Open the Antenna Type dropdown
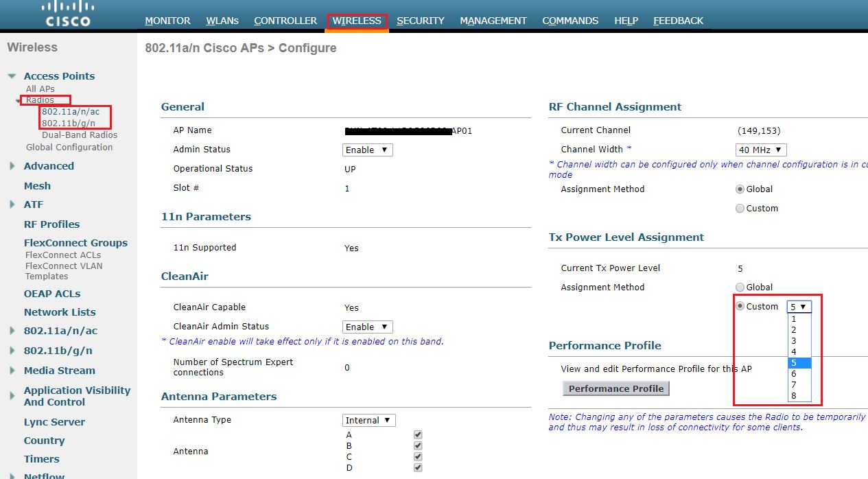Viewport: 868px width, 479px height. pyautogui.click(x=368, y=419)
